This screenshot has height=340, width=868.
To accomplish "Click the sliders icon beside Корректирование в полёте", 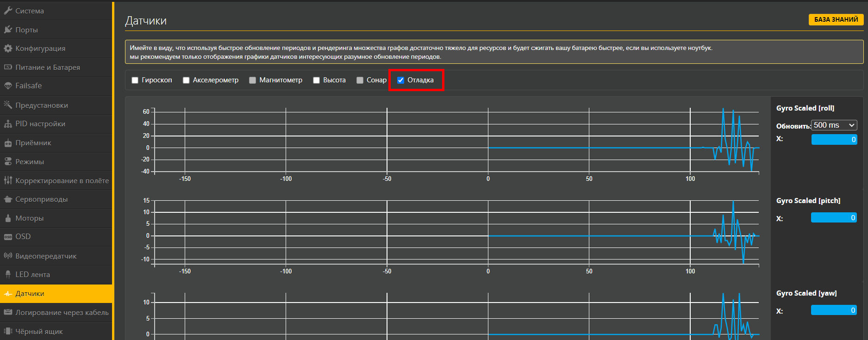I will point(8,180).
